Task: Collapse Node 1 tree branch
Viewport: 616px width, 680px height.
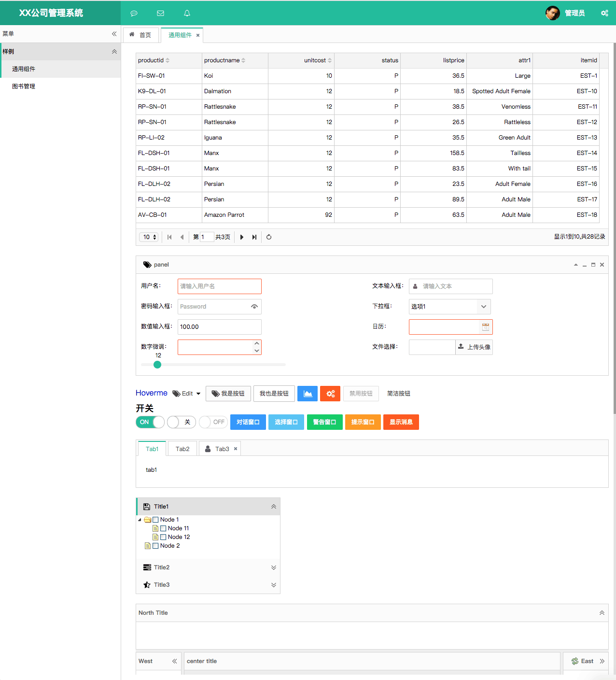Action: point(140,520)
